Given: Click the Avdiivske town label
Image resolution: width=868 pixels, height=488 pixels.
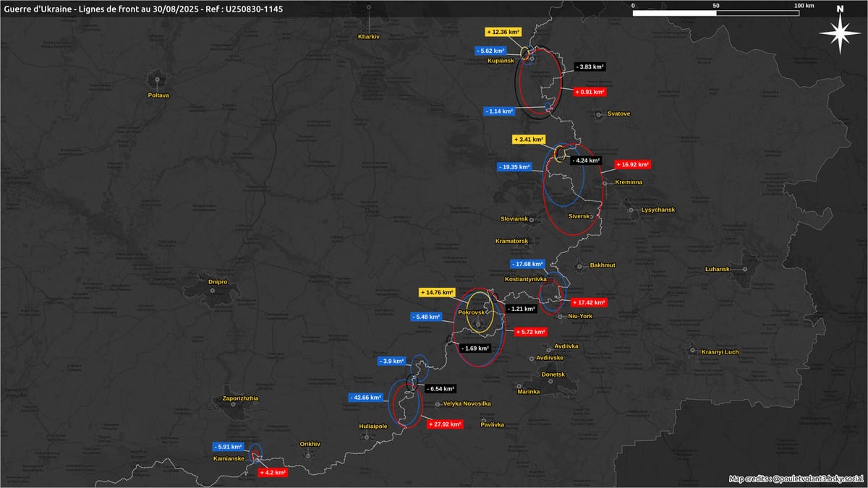Looking at the screenshot, I should click(x=549, y=357).
